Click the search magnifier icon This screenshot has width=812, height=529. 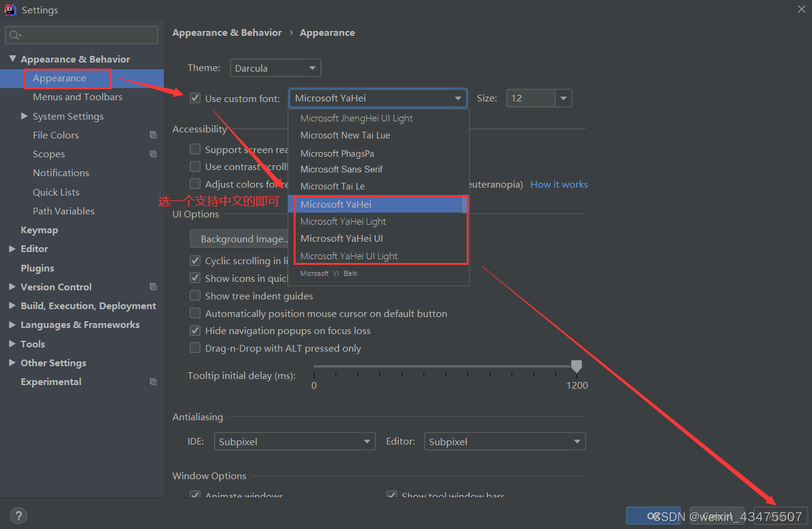tap(15, 35)
